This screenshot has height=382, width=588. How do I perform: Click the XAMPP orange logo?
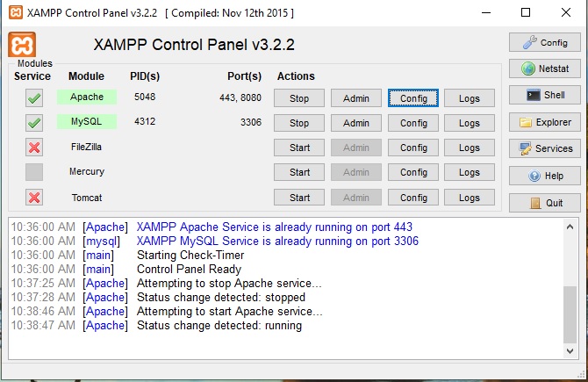22,45
